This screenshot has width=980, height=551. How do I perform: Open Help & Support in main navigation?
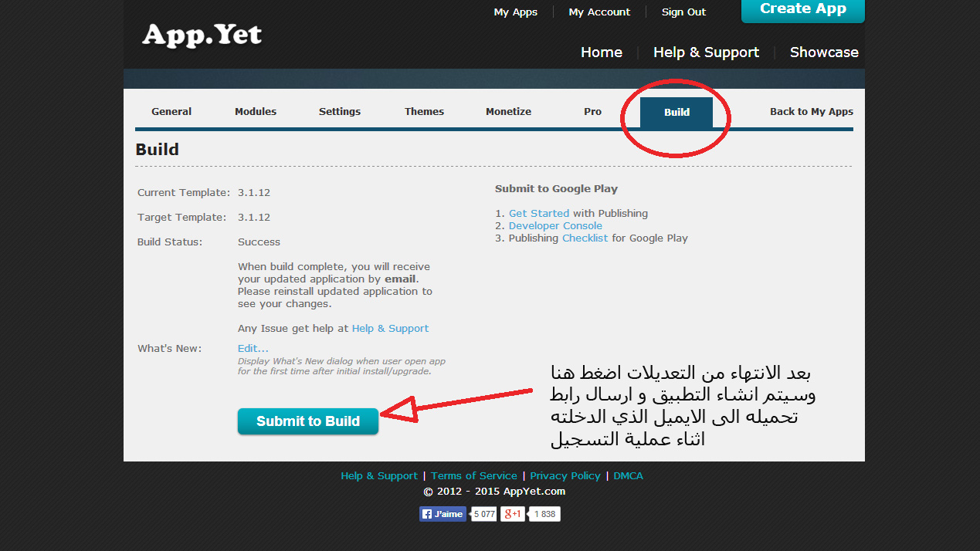point(706,52)
